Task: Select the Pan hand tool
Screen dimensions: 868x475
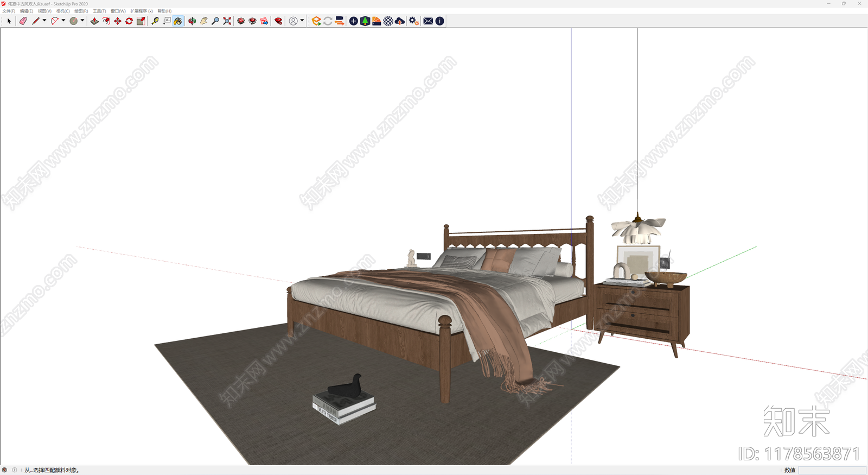Action: [x=204, y=21]
